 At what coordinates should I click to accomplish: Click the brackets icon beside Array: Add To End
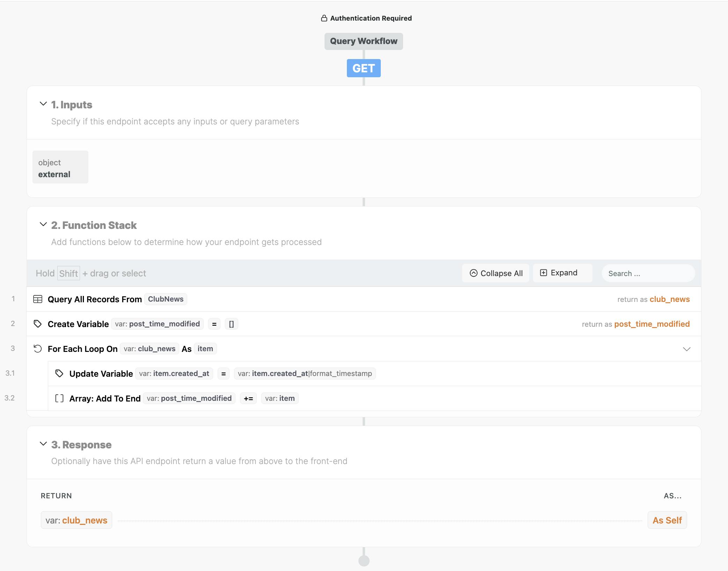59,398
